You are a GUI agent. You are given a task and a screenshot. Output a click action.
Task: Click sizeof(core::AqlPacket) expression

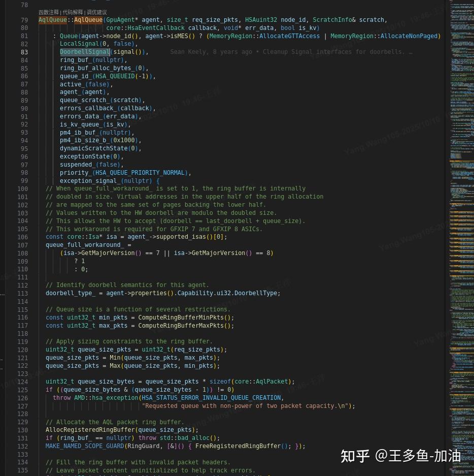250,382
